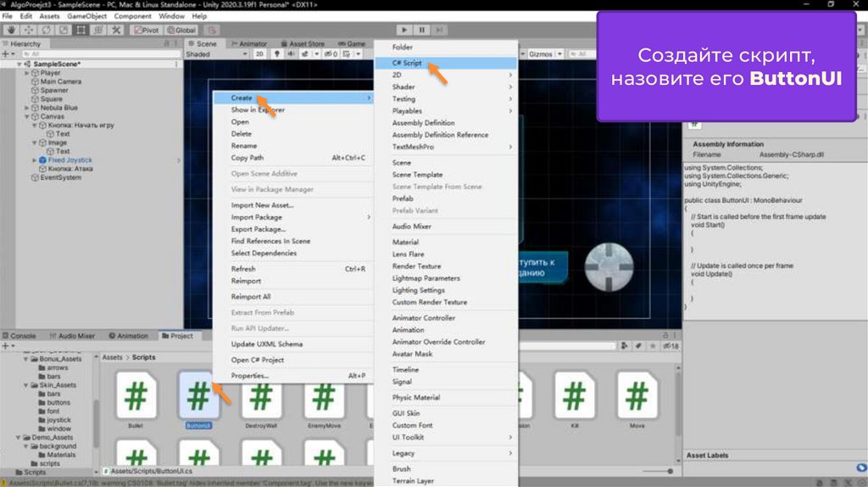Select Main Camera in the Hierarchy
Screen dimensions: 868x487
[60, 81]
